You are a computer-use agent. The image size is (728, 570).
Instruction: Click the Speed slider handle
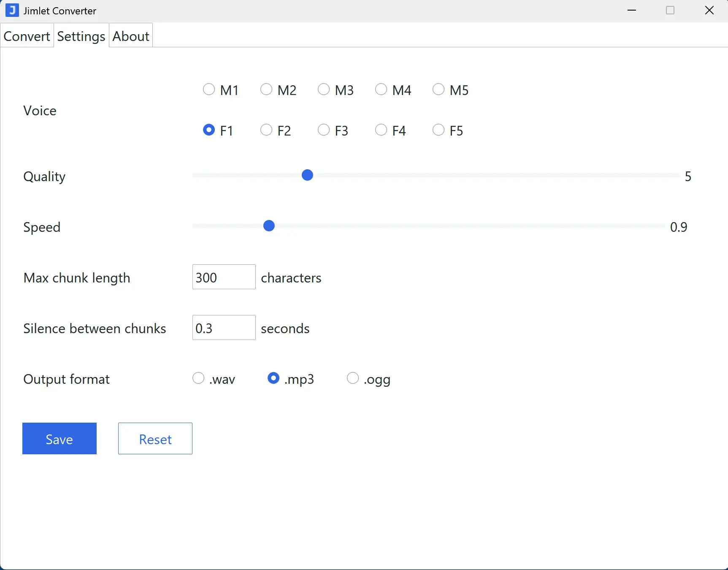point(269,226)
